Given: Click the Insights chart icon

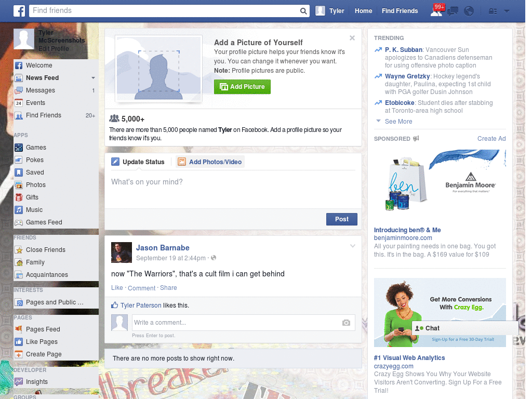Looking at the screenshot, I should click(19, 382).
